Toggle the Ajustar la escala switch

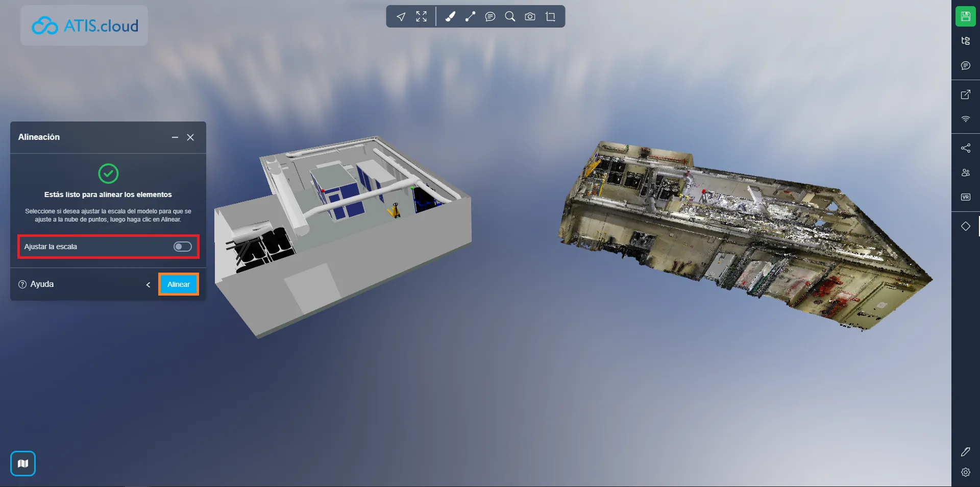point(182,247)
